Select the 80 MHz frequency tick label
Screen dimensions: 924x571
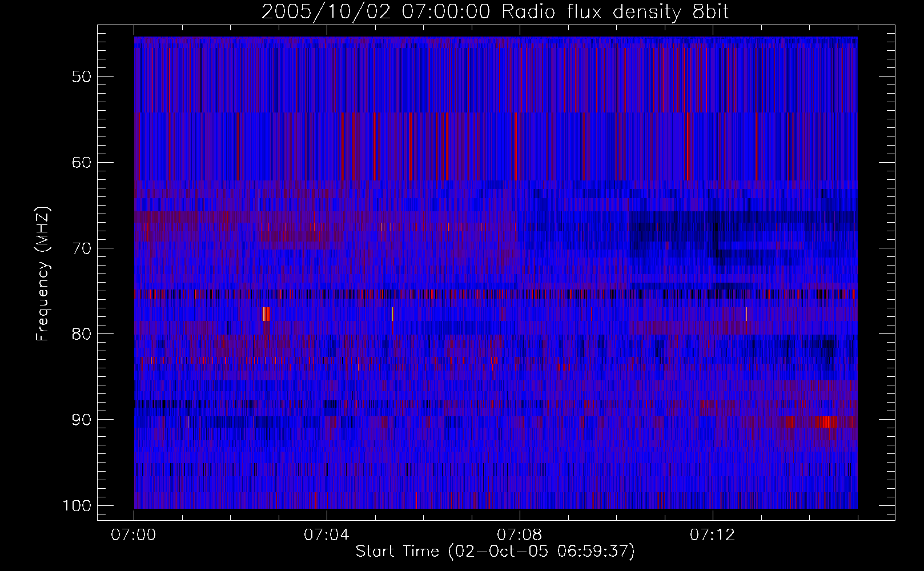point(82,333)
